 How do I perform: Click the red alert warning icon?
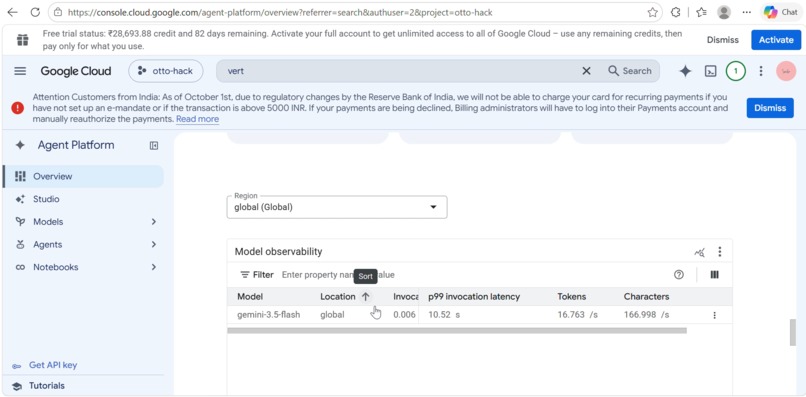(x=17, y=108)
